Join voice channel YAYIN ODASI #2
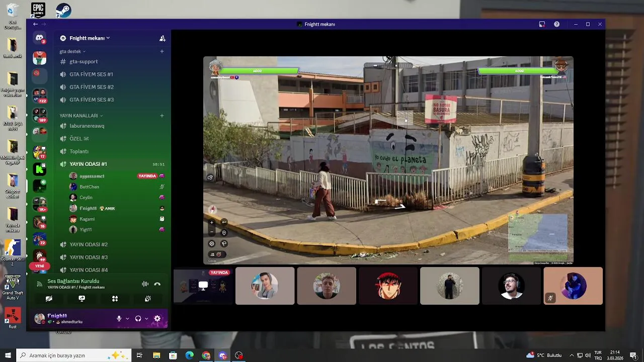Viewport: 644px width, 362px height. click(112, 244)
